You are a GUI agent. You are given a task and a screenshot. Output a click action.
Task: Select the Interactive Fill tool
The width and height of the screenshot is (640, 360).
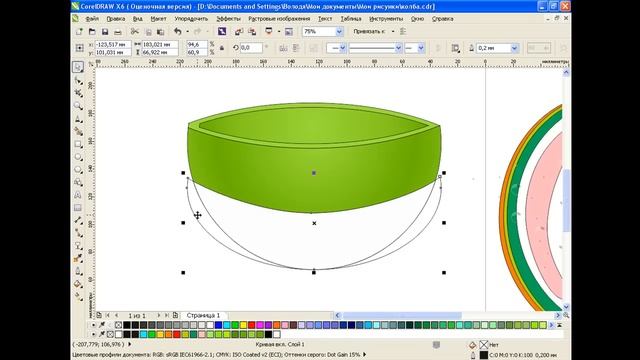pyautogui.click(x=78, y=297)
